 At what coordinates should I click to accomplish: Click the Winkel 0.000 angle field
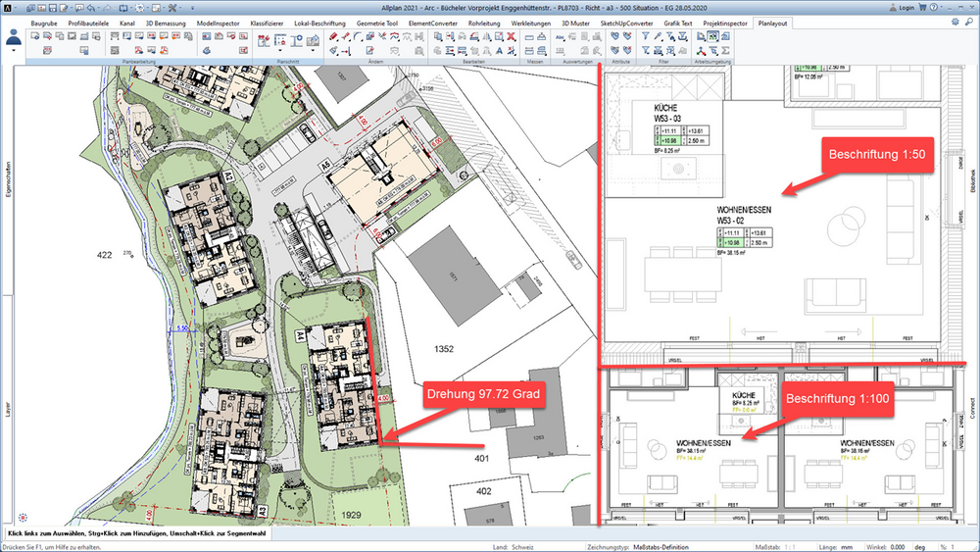click(898, 547)
